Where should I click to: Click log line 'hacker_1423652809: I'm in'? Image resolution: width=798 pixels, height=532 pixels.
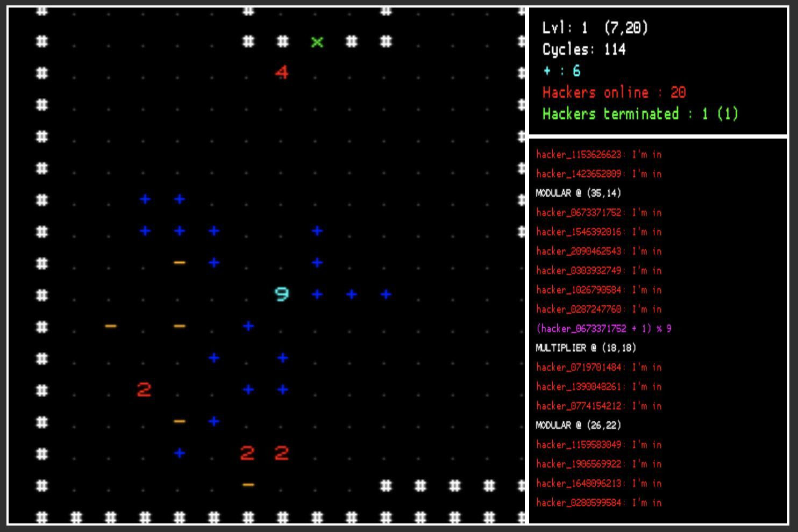pos(598,174)
